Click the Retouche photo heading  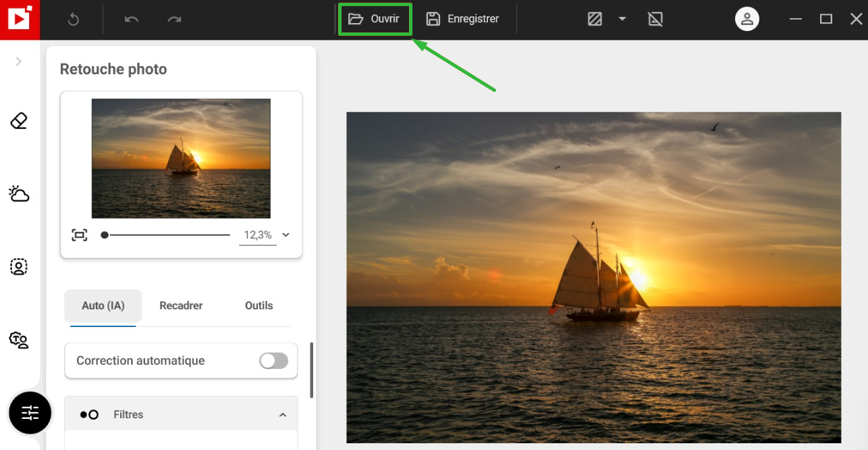(x=113, y=69)
